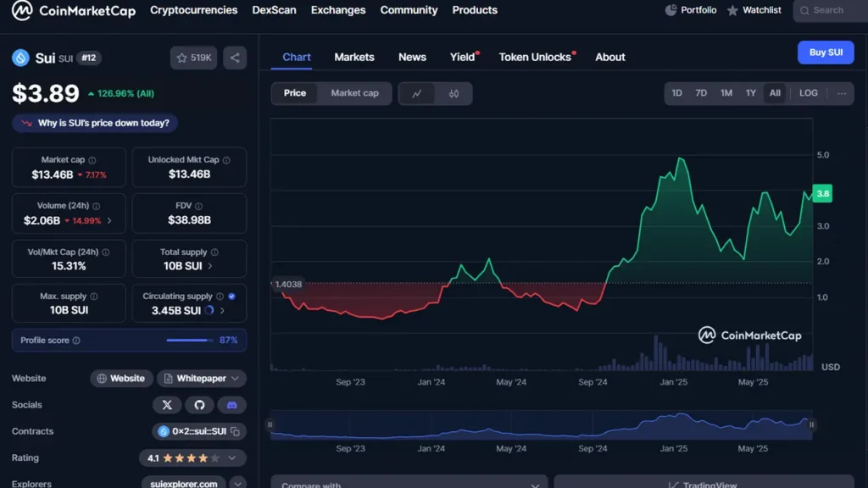The height and width of the screenshot is (488, 868).
Task: Click the CoinMarketCap logo in header
Action: pyautogui.click(x=74, y=10)
